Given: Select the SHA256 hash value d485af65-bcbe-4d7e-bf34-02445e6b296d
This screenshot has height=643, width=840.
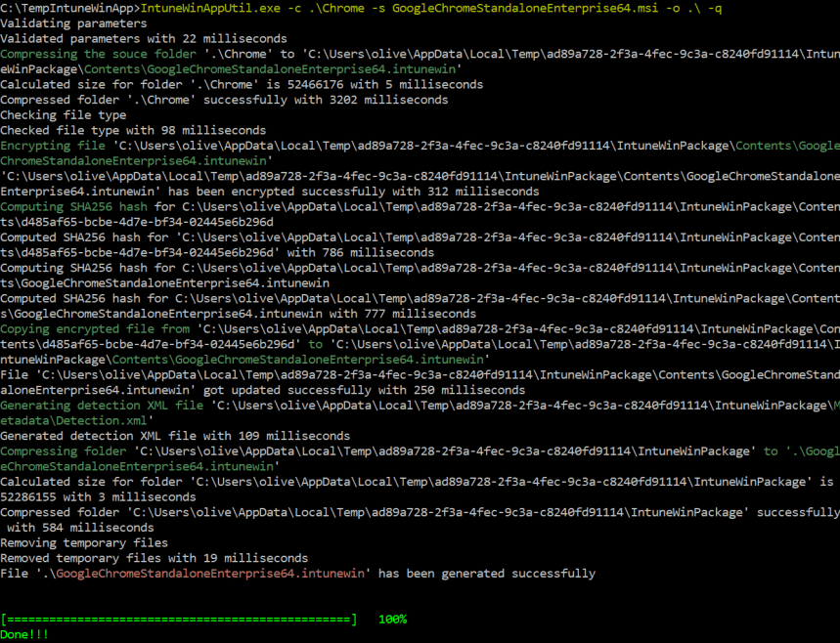Looking at the screenshot, I should (x=147, y=222).
